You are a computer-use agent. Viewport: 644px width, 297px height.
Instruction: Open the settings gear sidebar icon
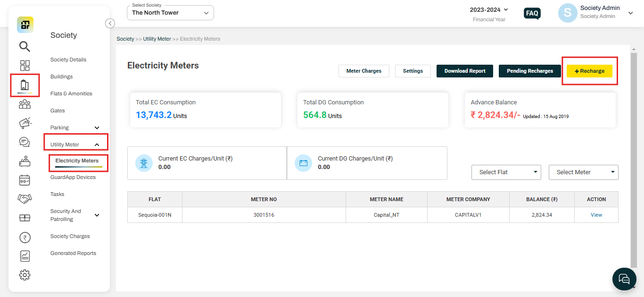point(25,275)
